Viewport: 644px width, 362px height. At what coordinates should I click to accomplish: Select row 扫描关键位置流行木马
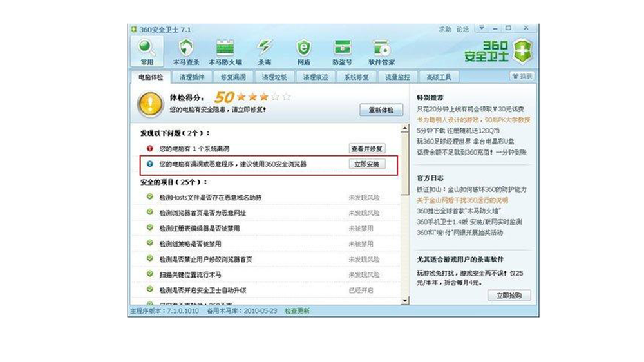pos(266,274)
